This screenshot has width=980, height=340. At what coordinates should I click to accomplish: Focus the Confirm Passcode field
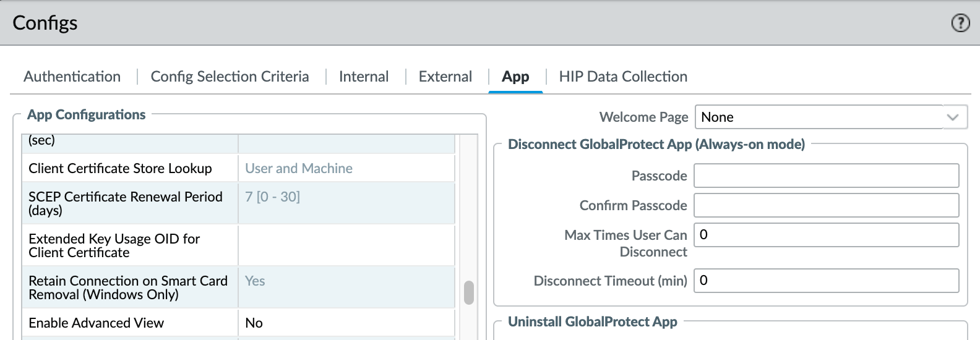(x=826, y=205)
